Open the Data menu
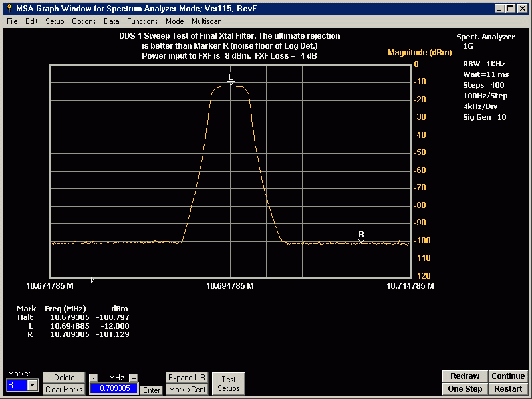 [x=111, y=21]
